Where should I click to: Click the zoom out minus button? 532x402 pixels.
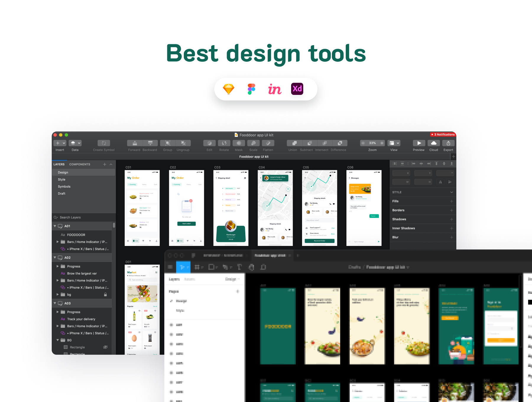(363, 143)
